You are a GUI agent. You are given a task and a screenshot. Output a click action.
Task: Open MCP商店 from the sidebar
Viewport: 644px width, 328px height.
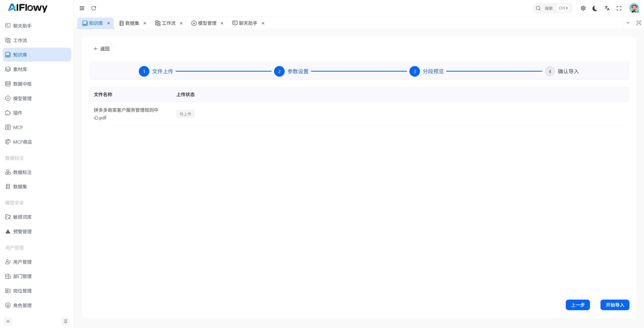point(22,142)
